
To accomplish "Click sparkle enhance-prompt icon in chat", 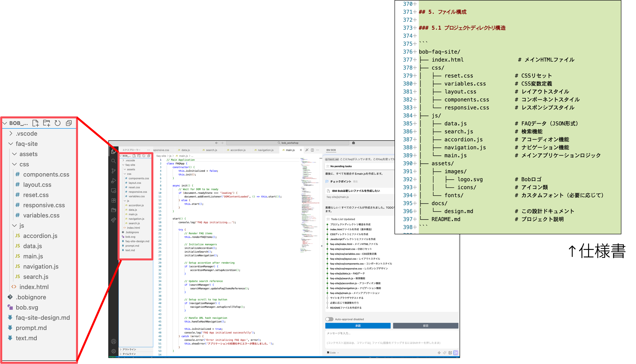I will point(444,353).
